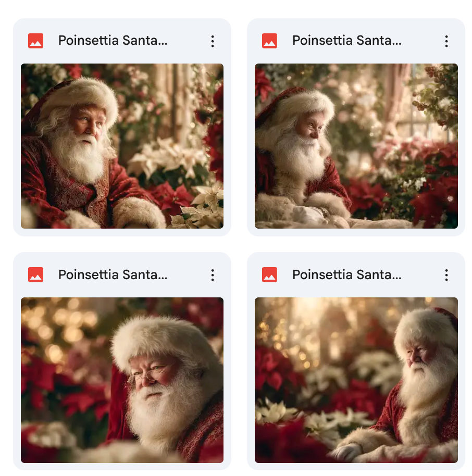The image size is (472, 476).
Task: Click the top-right 'Poinsettia Santa...' file name
Action: click(346, 41)
